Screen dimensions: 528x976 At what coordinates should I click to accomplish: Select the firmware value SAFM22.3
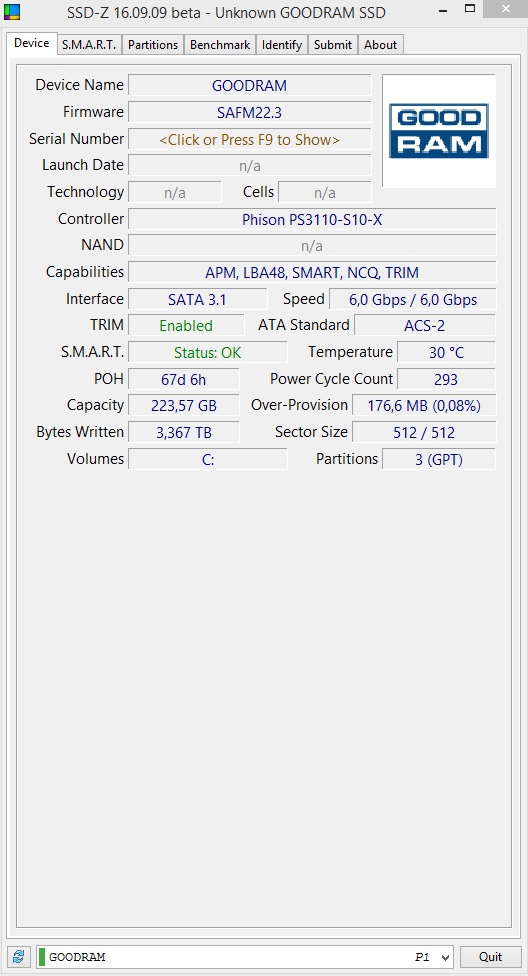250,113
